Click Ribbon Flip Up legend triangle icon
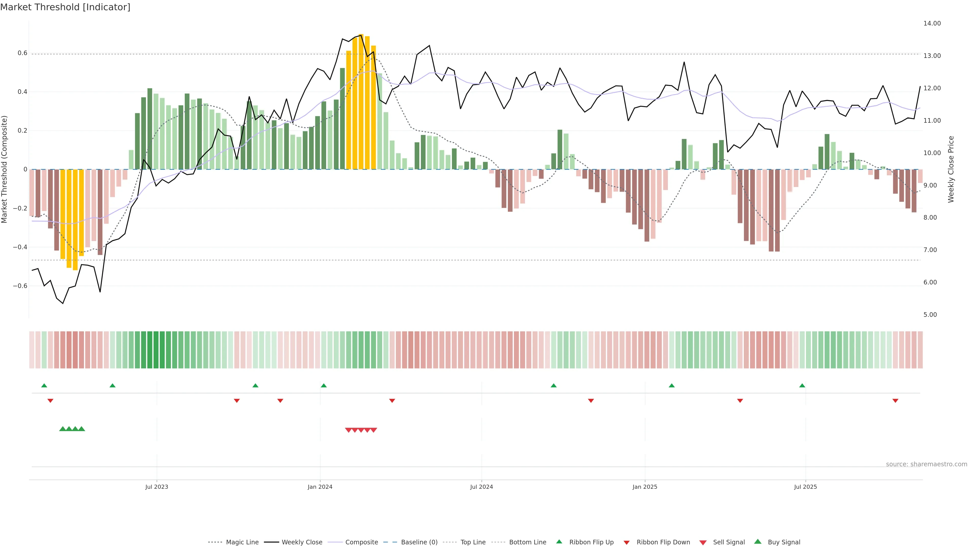Screen dimensions: 980x551 coord(559,542)
